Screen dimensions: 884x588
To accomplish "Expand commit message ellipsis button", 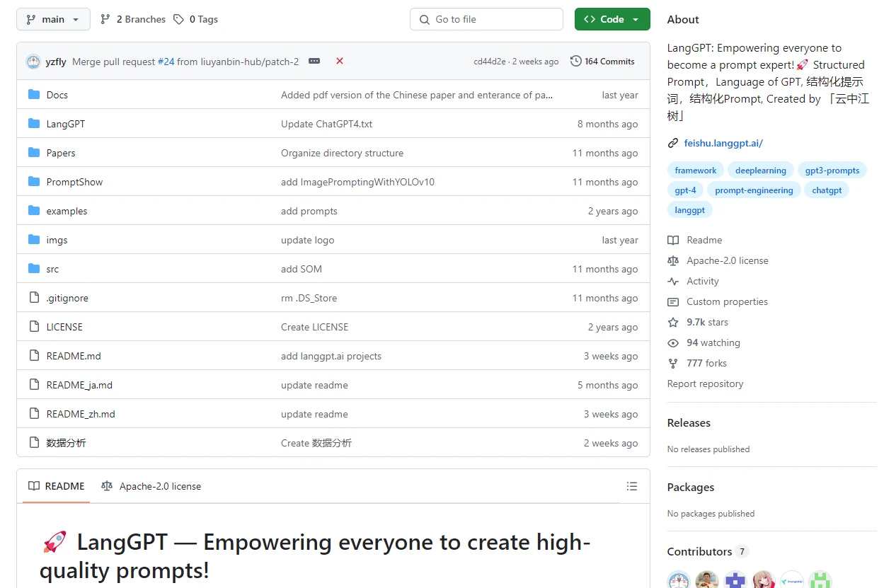I will tap(314, 62).
